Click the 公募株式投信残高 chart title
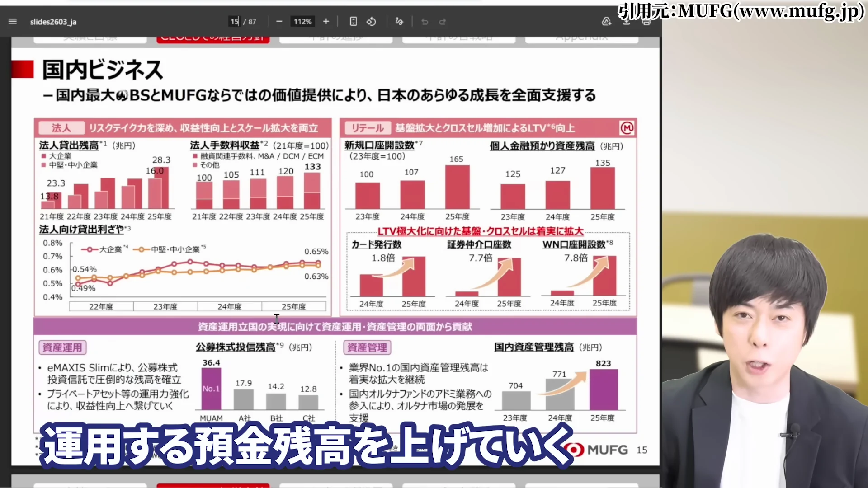The image size is (868, 488). click(236, 347)
